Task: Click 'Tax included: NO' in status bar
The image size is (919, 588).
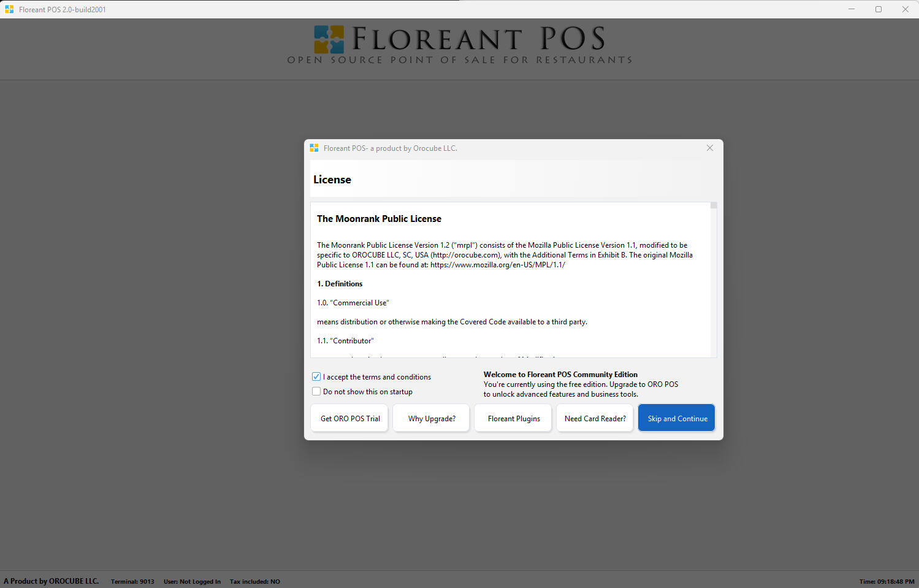Action: click(x=254, y=581)
